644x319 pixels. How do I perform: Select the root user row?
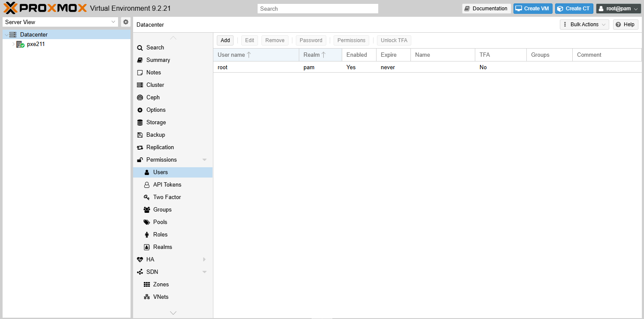coord(427,67)
